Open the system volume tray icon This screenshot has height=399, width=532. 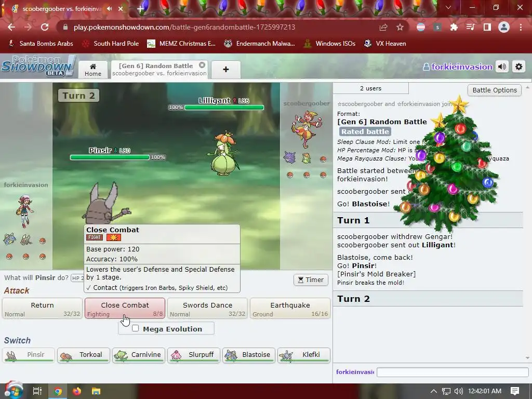coord(458,391)
